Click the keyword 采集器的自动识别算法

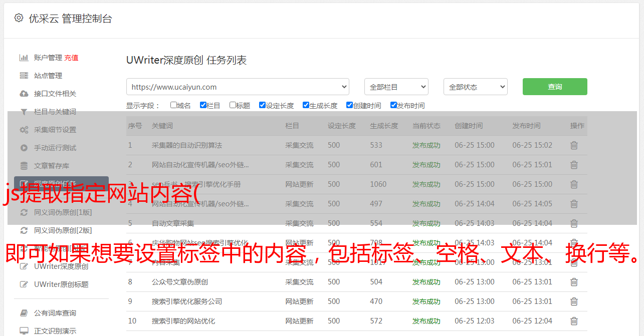click(x=187, y=145)
